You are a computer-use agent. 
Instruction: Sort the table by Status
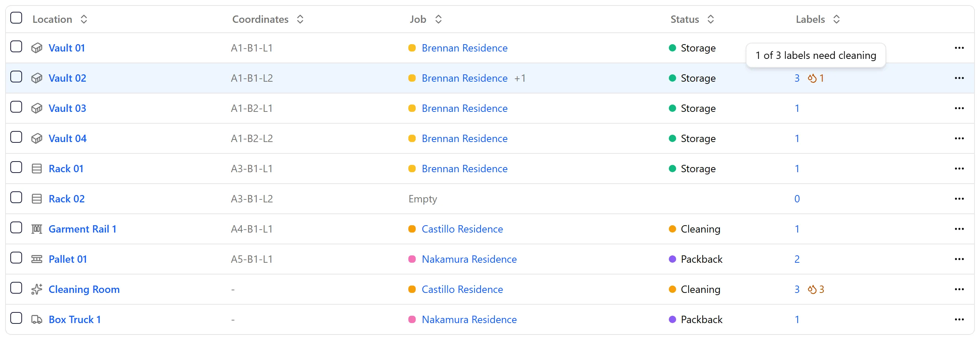pos(692,20)
